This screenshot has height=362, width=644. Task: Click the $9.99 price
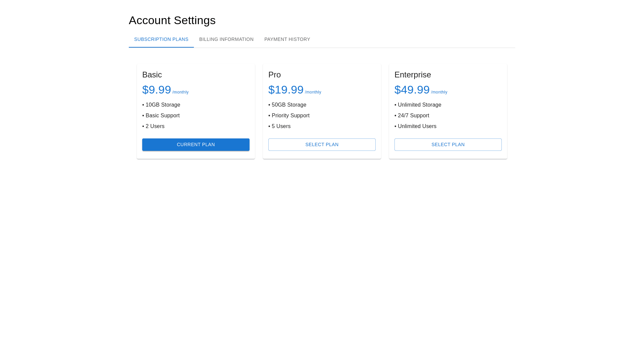pos(157,90)
